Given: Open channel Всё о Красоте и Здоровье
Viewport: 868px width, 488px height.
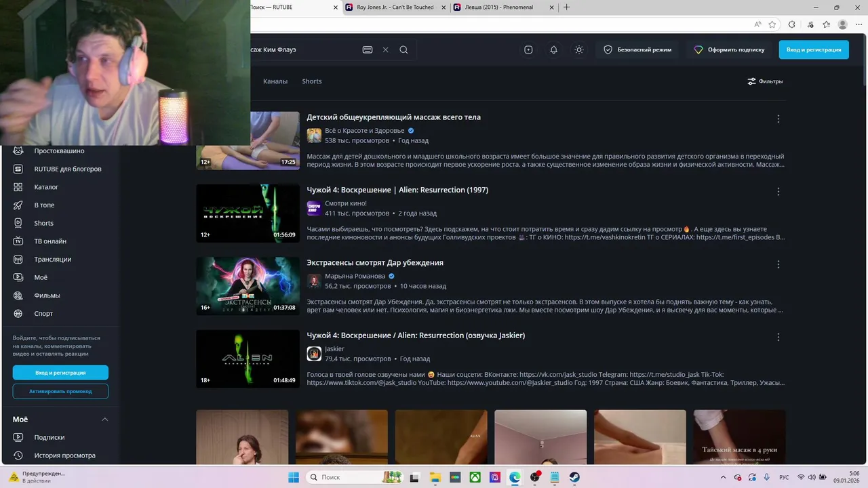Looking at the screenshot, I should pyautogui.click(x=365, y=131).
